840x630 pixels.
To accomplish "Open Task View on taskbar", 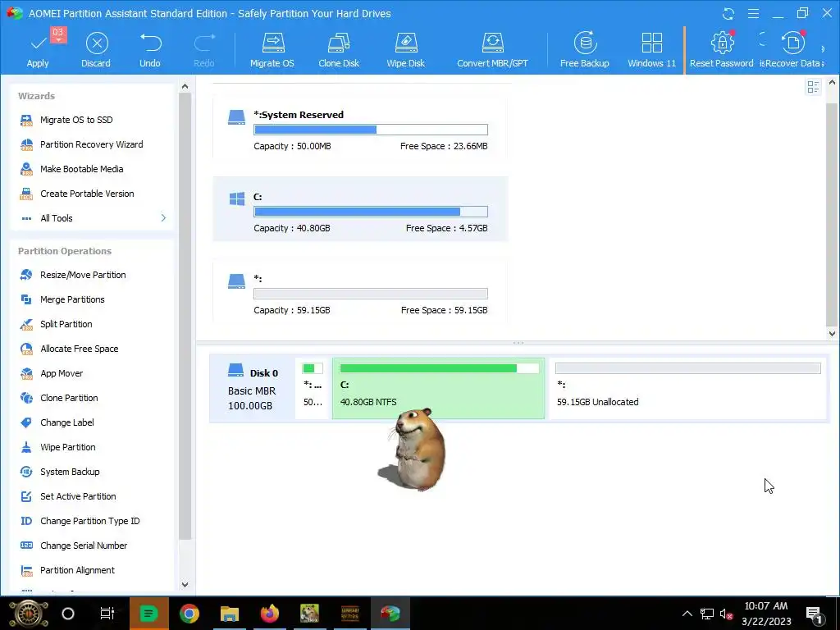I will click(107, 614).
